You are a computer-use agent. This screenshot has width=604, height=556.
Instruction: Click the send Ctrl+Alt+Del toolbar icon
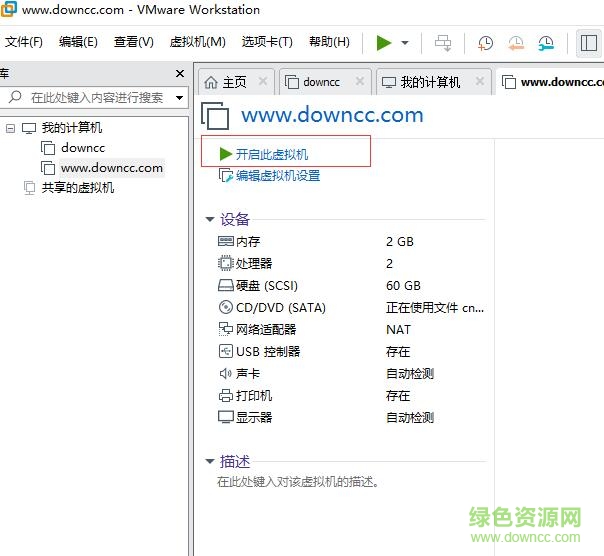tap(443, 43)
